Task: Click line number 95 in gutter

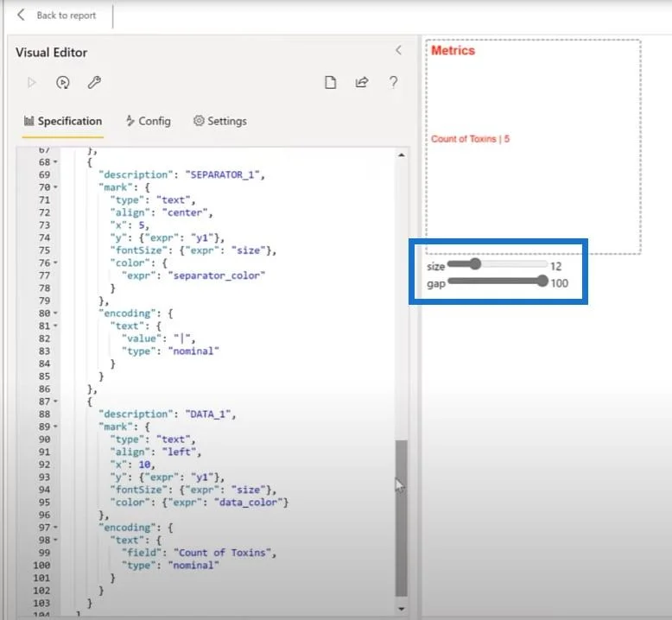Action: pyautogui.click(x=45, y=503)
